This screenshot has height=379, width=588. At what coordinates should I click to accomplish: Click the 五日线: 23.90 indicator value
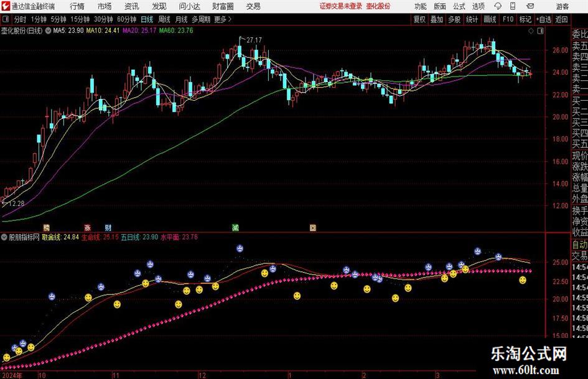pyautogui.click(x=139, y=237)
